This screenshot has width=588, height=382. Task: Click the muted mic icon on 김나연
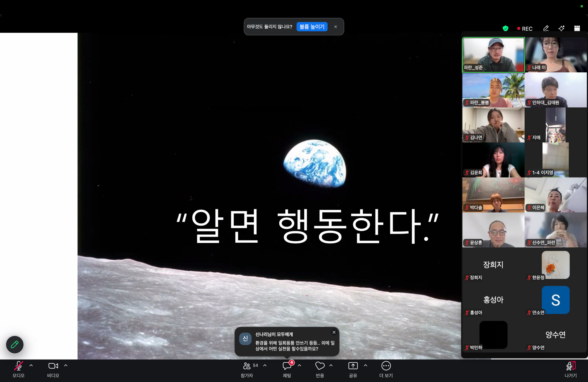(x=467, y=138)
